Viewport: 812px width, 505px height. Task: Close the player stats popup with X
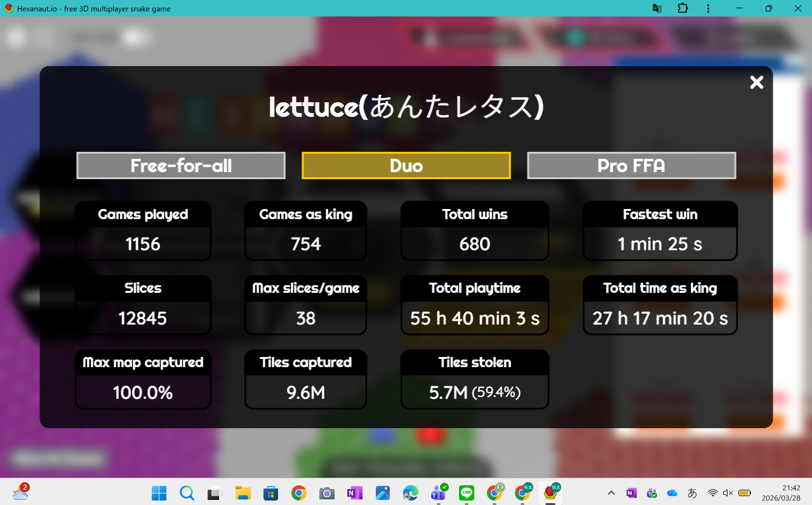756,83
